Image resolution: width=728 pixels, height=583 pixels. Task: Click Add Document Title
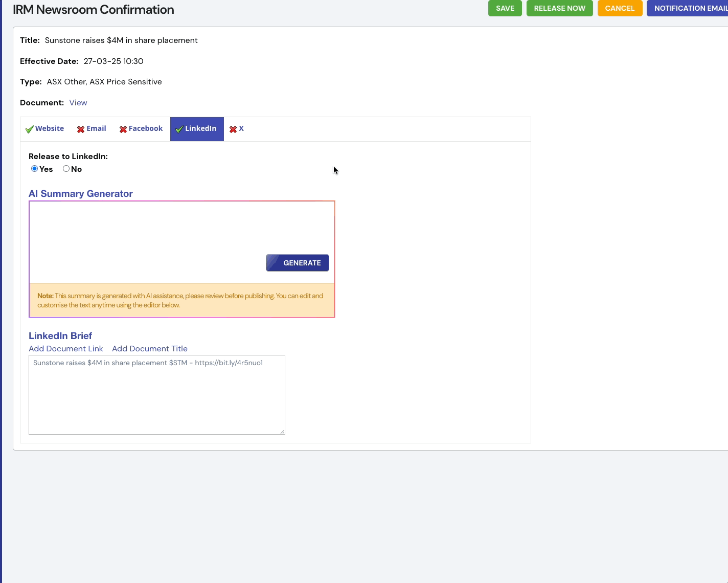[149, 348]
